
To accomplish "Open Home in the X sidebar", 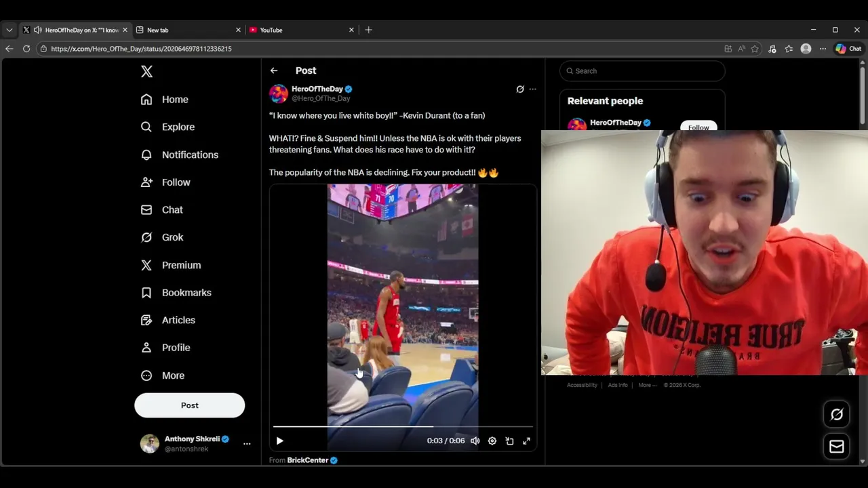I will (x=164, y=100).
